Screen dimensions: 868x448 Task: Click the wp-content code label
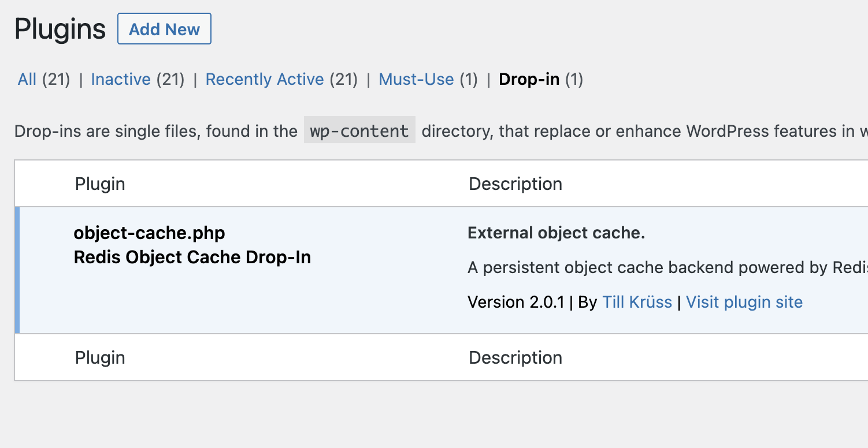coord(359,131)
